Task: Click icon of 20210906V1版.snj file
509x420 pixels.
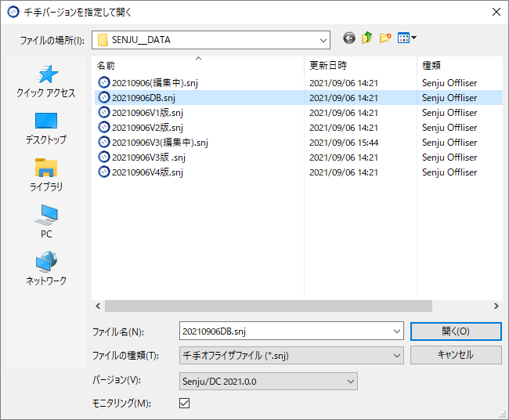Action: click(104, 112)
